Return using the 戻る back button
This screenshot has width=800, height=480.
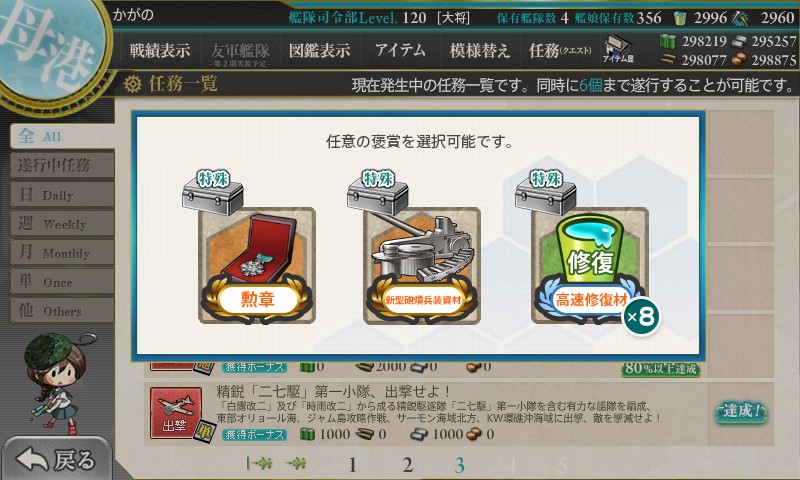pyautogui.click(x=56, y=459)
